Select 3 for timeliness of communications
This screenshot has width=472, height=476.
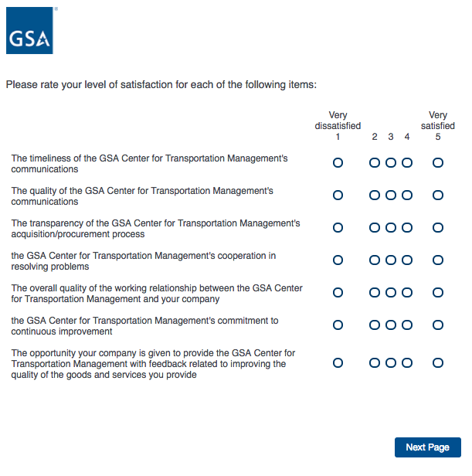pyautogui.click(x=391, y=163)
